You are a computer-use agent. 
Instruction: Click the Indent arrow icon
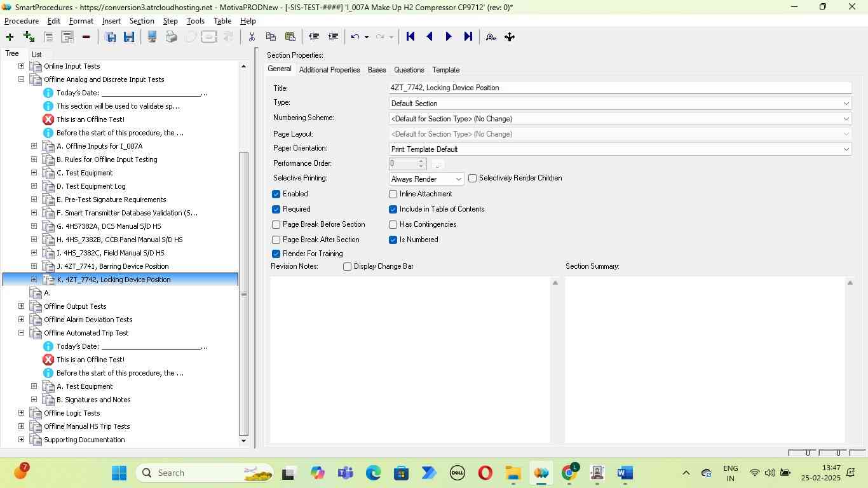point(332,37)
